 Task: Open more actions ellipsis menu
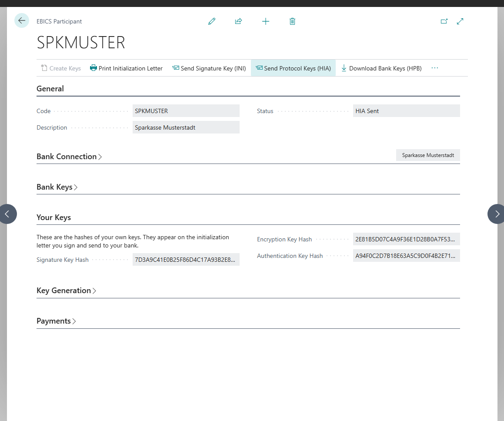pyautogui.click(x=434, y=68)
